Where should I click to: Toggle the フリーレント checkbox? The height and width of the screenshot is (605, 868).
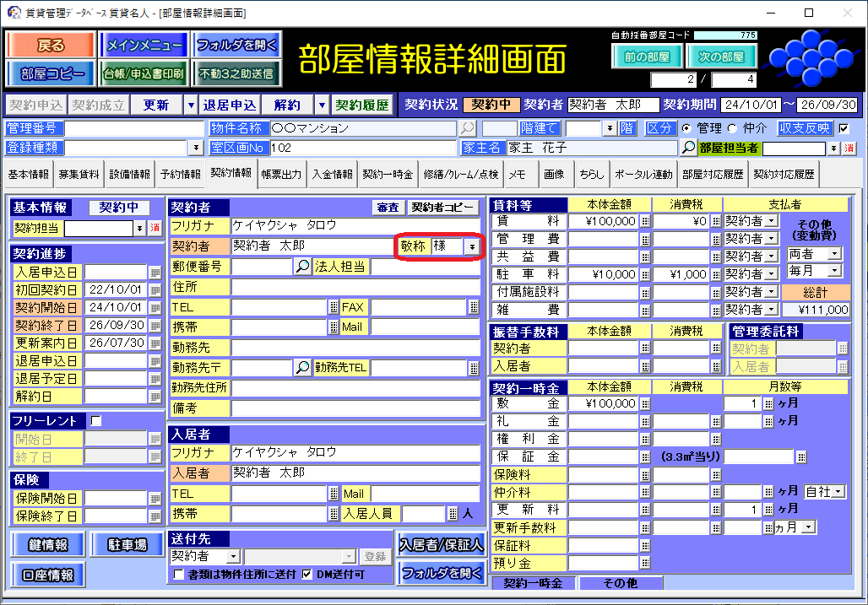click(x=95, y=420)
